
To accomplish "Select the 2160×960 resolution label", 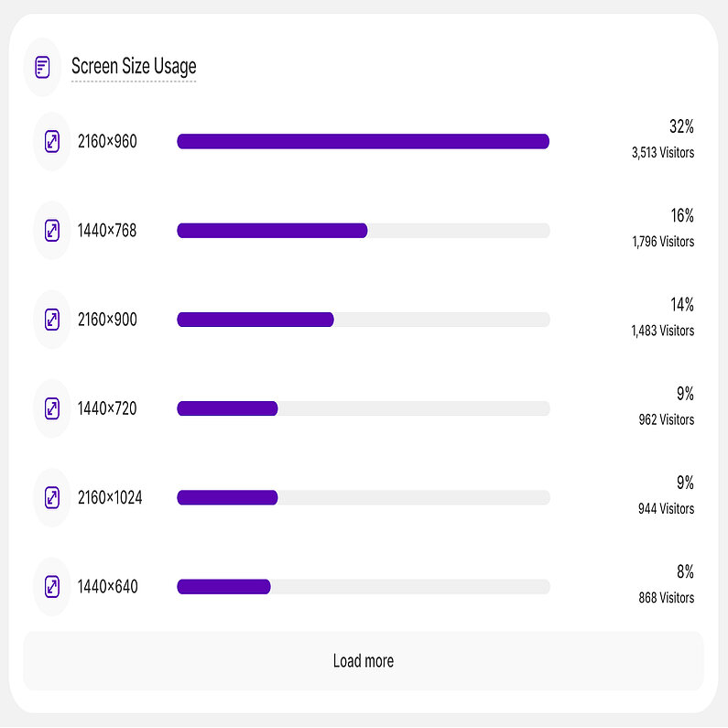I will click(x=107, y=142).
